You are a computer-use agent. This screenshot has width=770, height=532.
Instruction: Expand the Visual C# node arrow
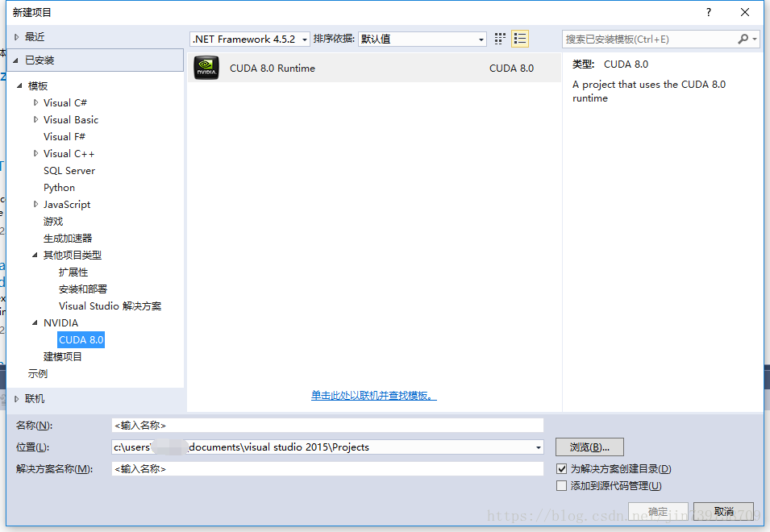click(35, 102)
